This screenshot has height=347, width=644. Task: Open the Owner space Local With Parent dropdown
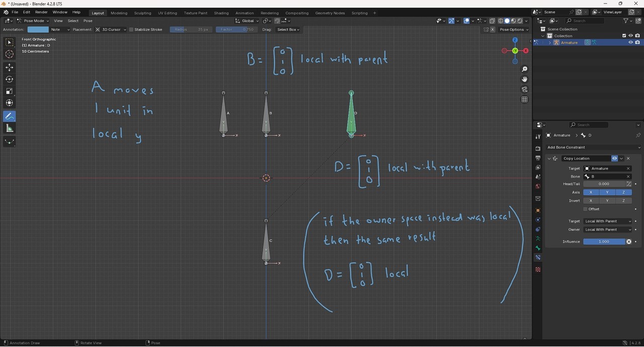coord(608,230)
